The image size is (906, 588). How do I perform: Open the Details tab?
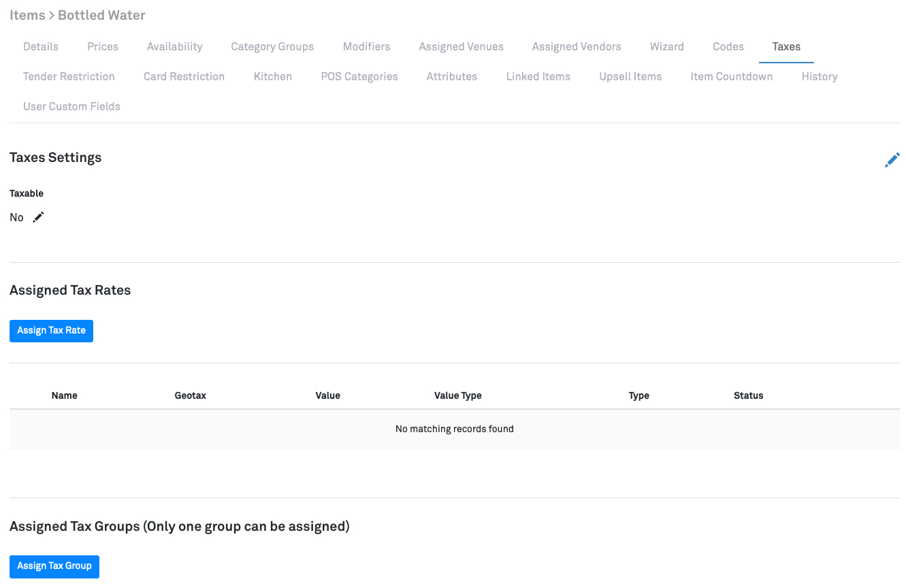coord(41,47)
